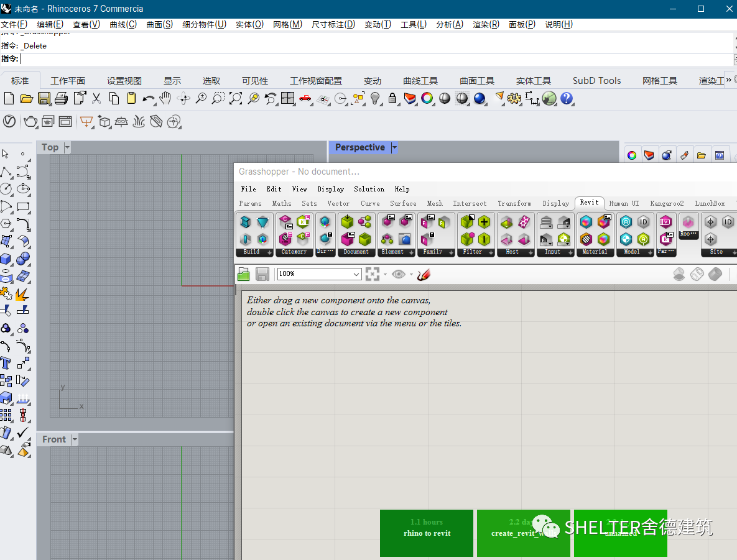Open the Solution menu in Grasshopper
Screen dimensions: 737x560
pos(369,189)
